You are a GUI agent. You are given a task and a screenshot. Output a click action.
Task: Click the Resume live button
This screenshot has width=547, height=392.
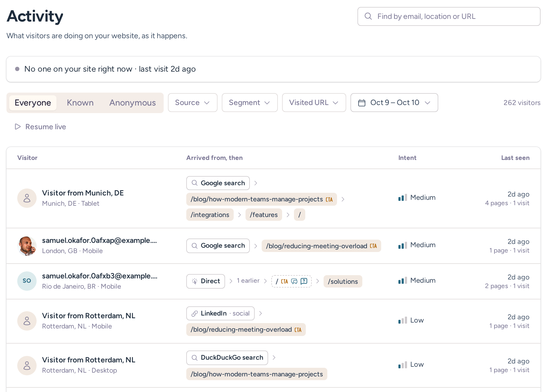(x=40, y=127)
